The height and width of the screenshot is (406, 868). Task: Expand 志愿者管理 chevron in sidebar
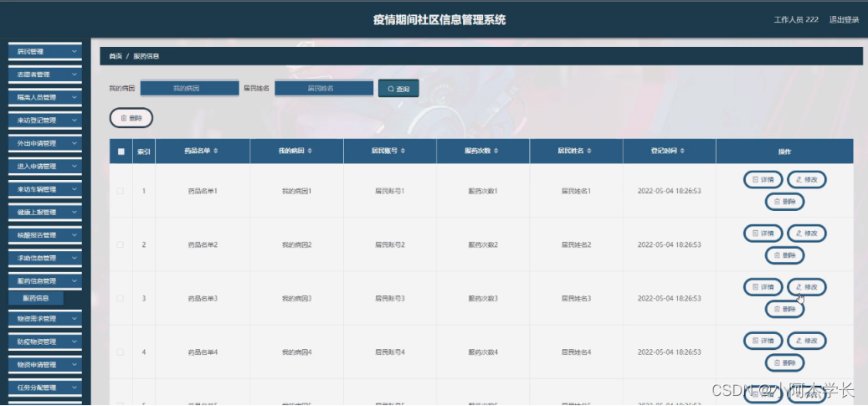tap(74, 75)
